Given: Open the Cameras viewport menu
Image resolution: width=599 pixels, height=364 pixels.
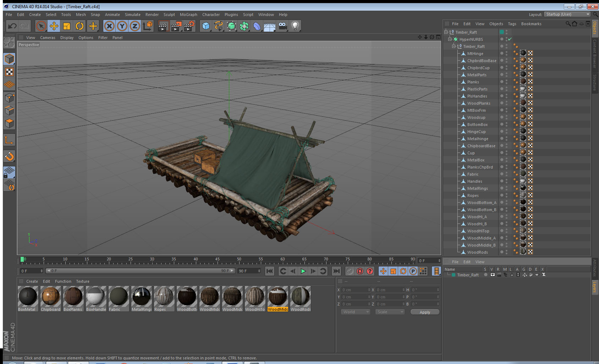Looking at the screenshot, I should (x=48, y=38).
